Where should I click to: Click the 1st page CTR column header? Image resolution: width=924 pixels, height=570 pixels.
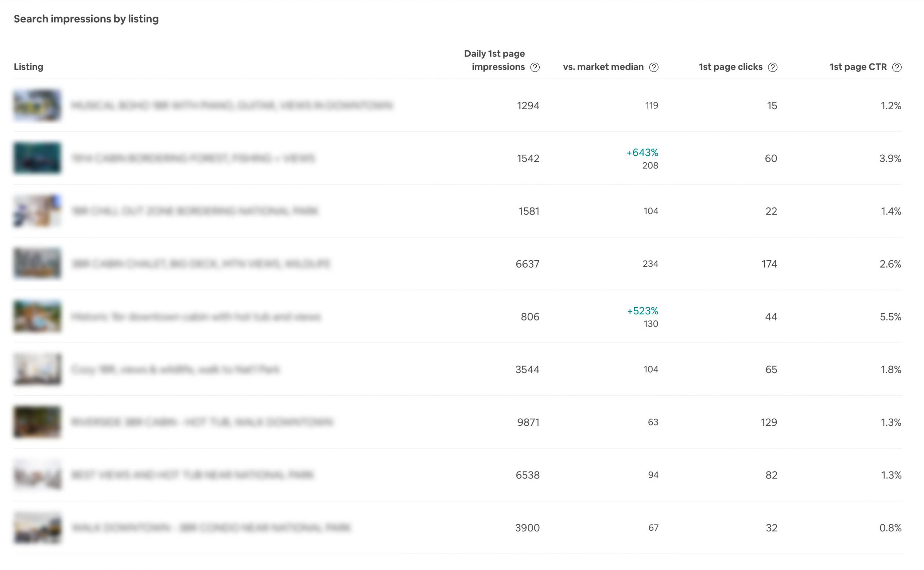(858, 67)
